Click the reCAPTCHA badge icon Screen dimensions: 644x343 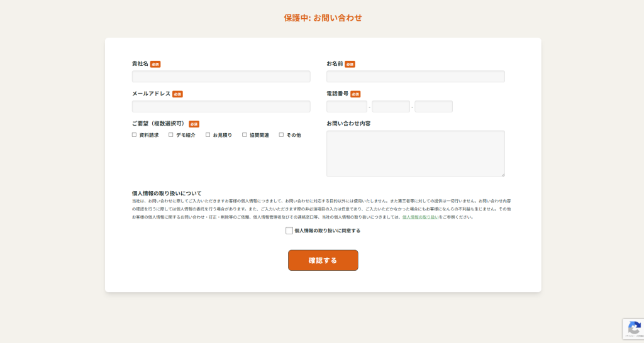pos(634,327)
